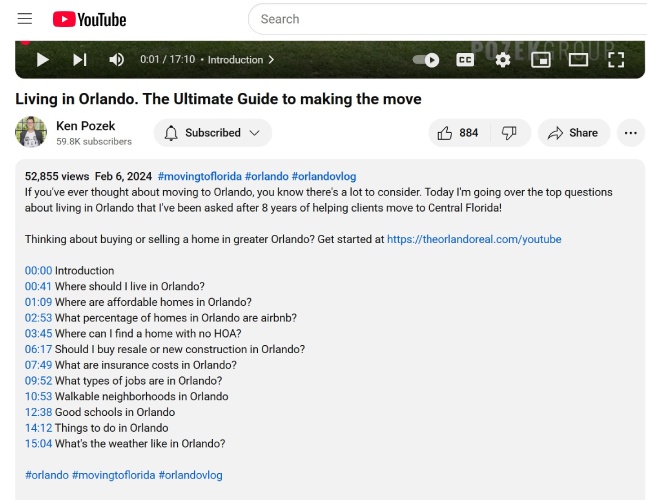Jump to 12:38 Good schools timestamp

click(38, 412)
